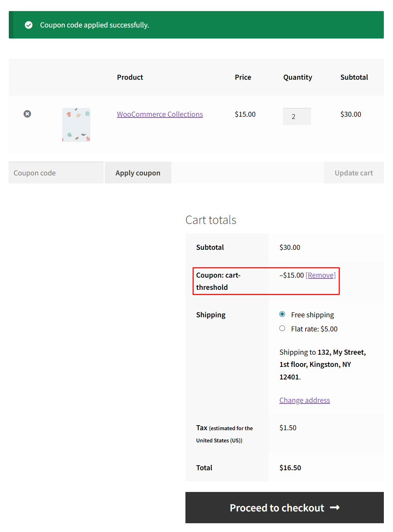Click the Update cart button
This screenshot has width=393, height=532.
(354, 173)
